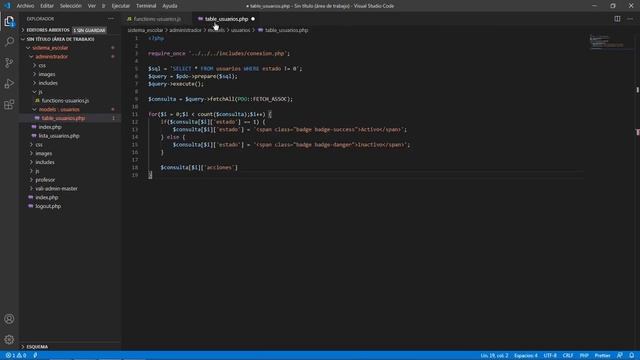Click line 5 SELECT query text
The width and height of the screenshot is (640, 360).
point(235,69)
